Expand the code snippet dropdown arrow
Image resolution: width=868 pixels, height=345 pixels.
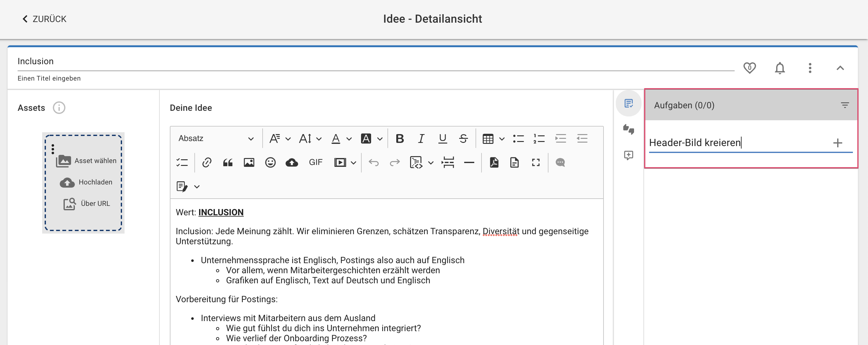[x=431, y=163]
